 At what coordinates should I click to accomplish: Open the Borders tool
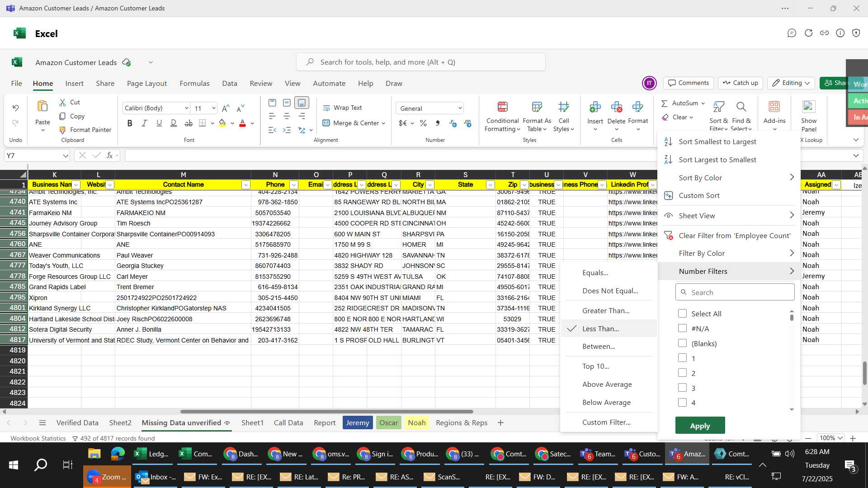[x=203, y=123]
